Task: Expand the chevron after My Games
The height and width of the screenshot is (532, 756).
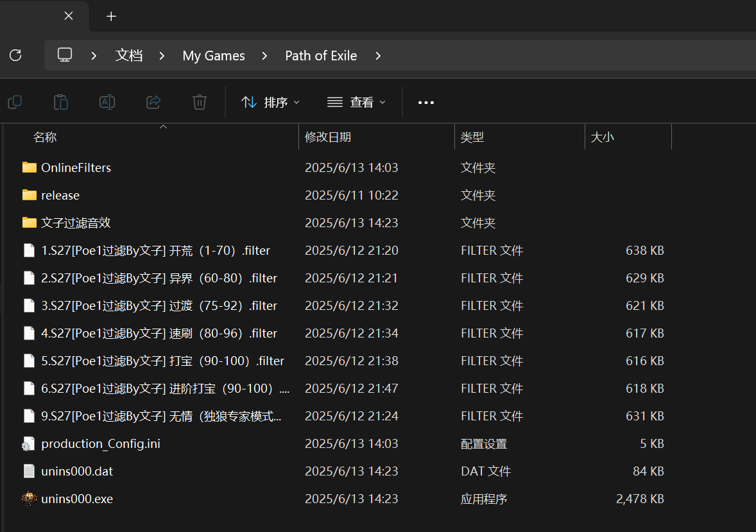Action: click(x=264, y=56)
